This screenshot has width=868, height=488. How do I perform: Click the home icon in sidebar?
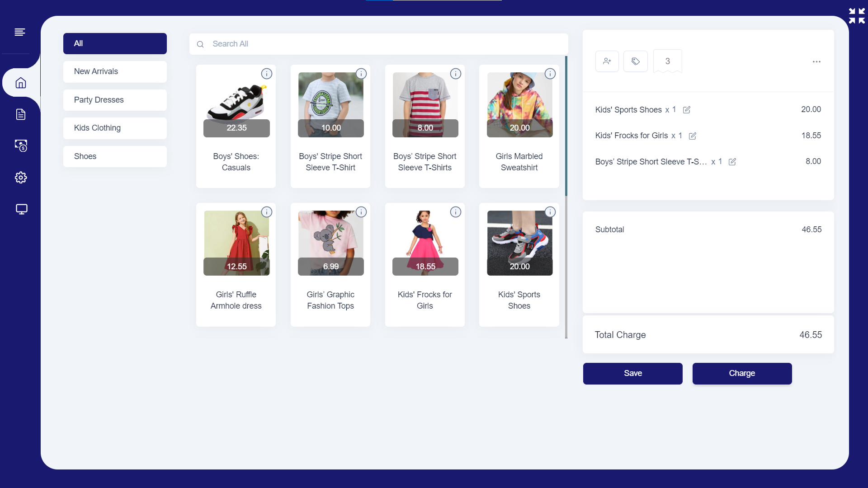tap(21, 83)
